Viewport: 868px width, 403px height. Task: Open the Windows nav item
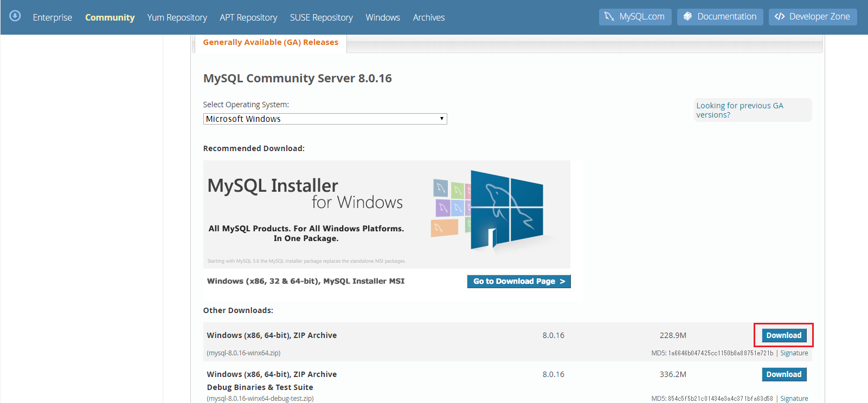click(382, 17)
